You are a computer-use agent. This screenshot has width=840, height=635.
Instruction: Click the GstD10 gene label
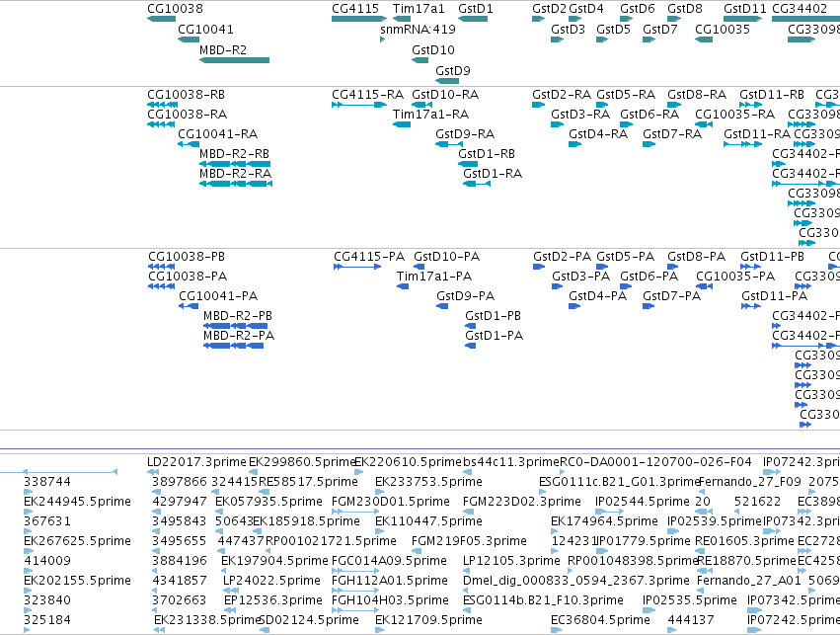pyautogui.click(x=433, y=50)
